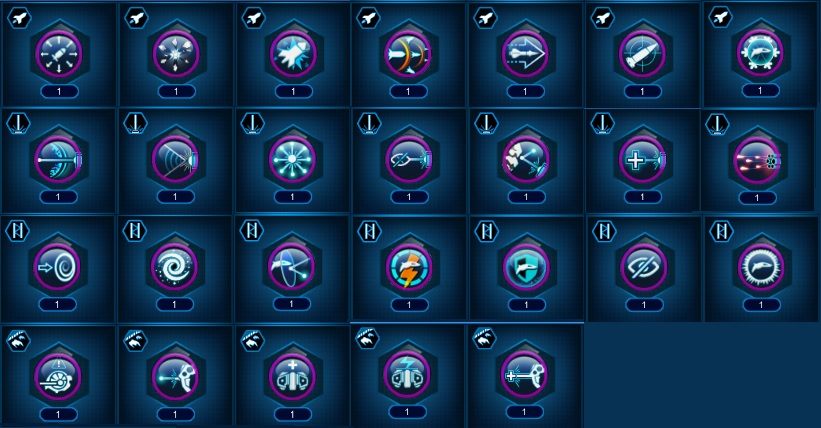Viewport: 821px width, 428px height.
Task: Click the crossed-out eye cloak icon
Action: (x=644, y=267)
